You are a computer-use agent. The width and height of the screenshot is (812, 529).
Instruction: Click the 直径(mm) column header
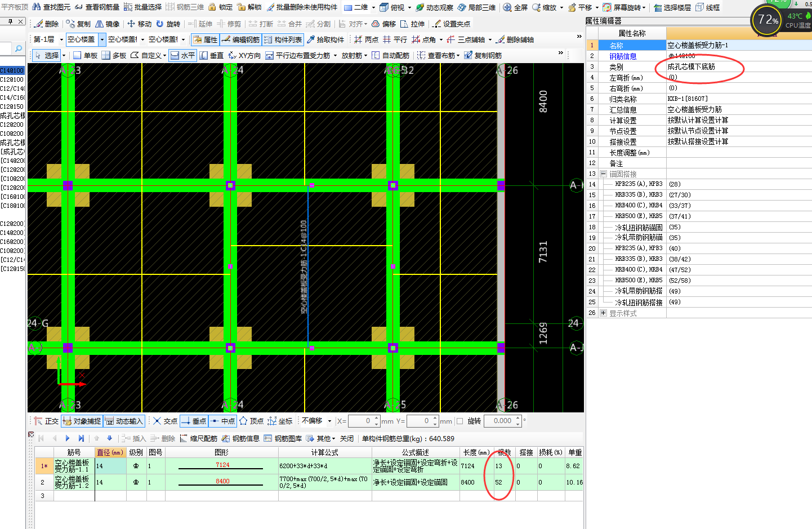coord(110,452)
